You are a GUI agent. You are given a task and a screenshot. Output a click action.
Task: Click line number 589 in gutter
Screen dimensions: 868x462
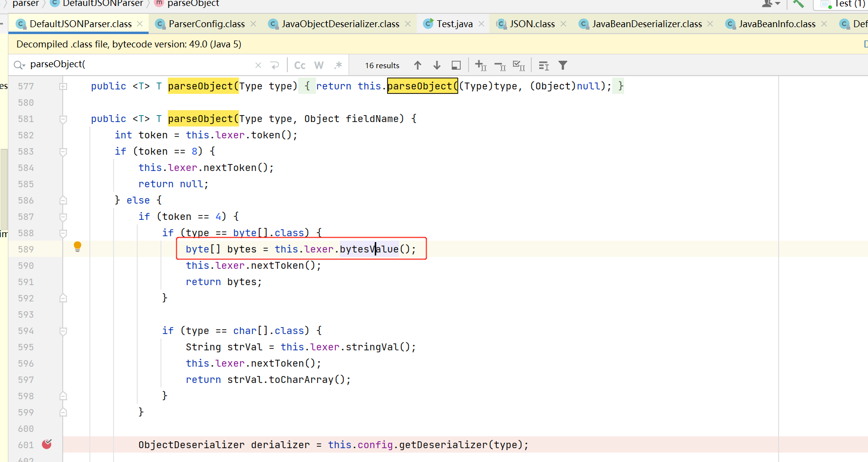[26, 250]
